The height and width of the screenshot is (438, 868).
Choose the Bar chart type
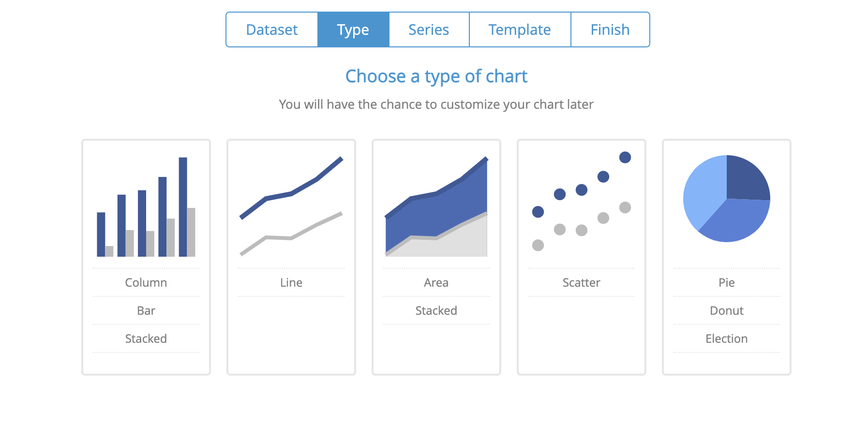click(146, 310)
